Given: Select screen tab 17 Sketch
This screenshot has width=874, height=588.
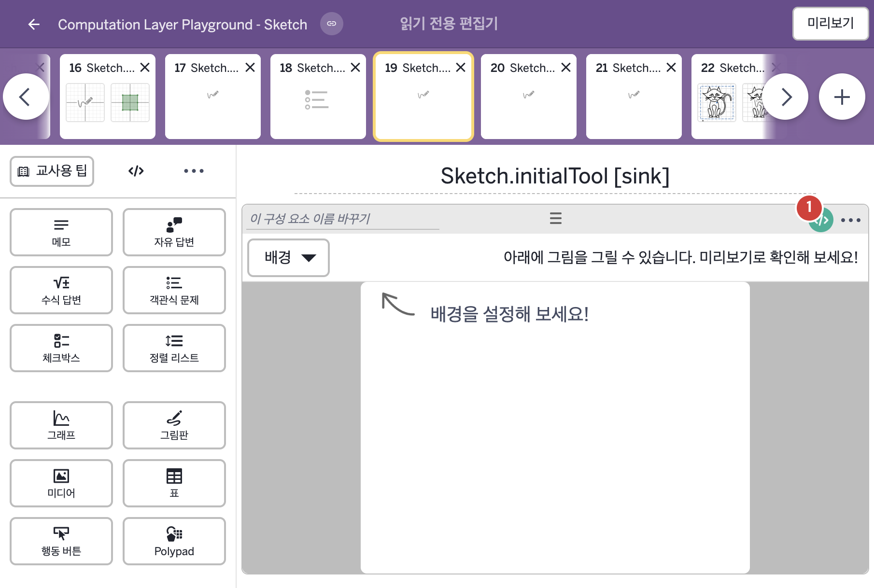Looking at the screenshot, I should (212, 97).
